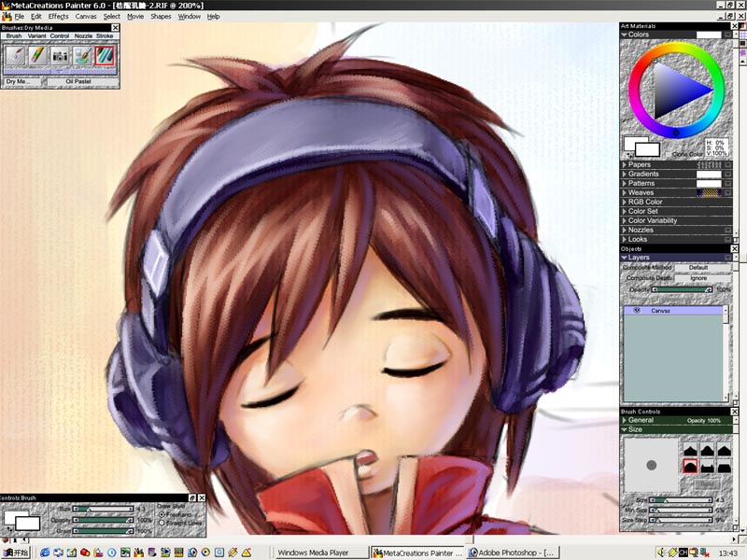Open the Nozzle menu in Brushes palette
This screenshot has width=747, height=560.
[x=83, y=36]
